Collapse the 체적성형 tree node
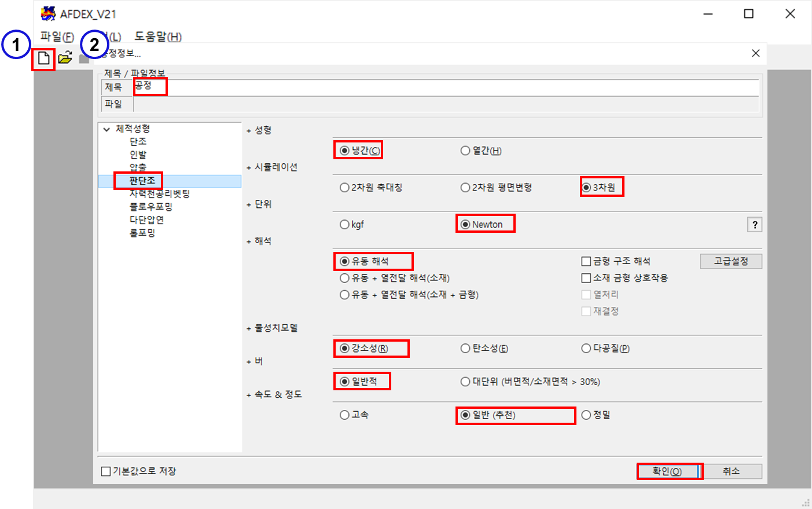The height and width of the screenshot is (509, 812). [106, 129]
